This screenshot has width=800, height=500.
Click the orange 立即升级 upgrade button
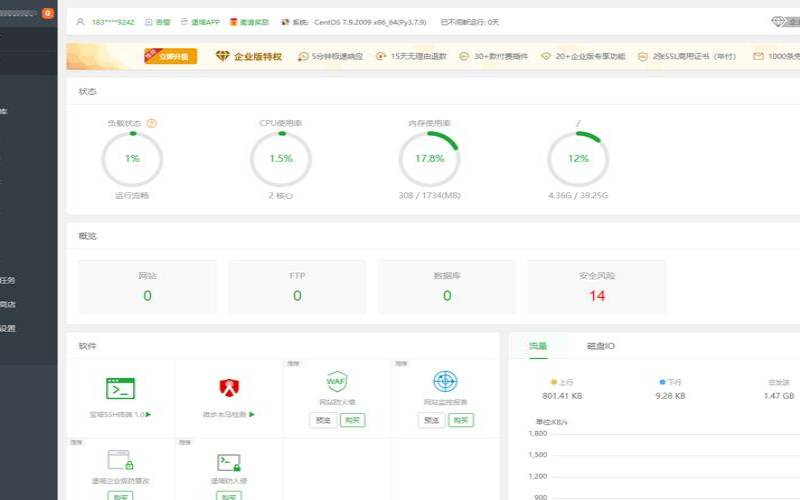click(171, 56)
